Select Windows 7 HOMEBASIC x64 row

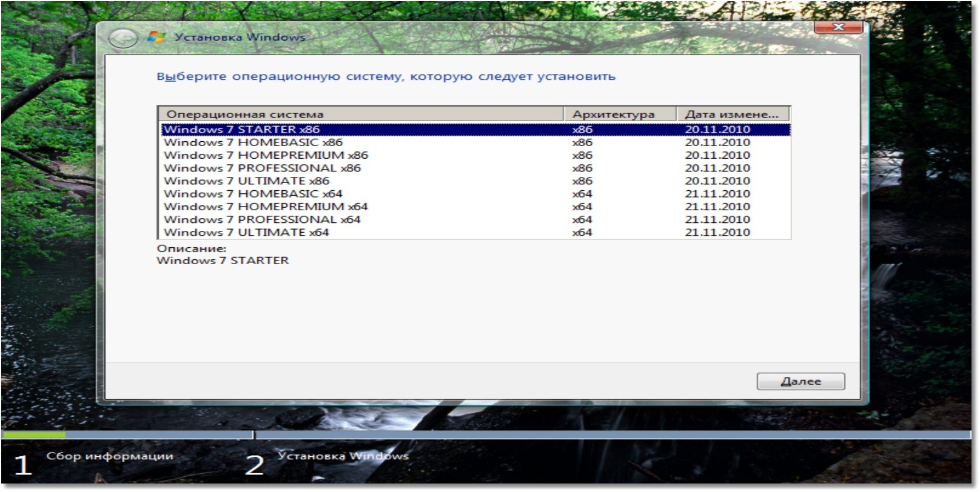tap(475, 194)
